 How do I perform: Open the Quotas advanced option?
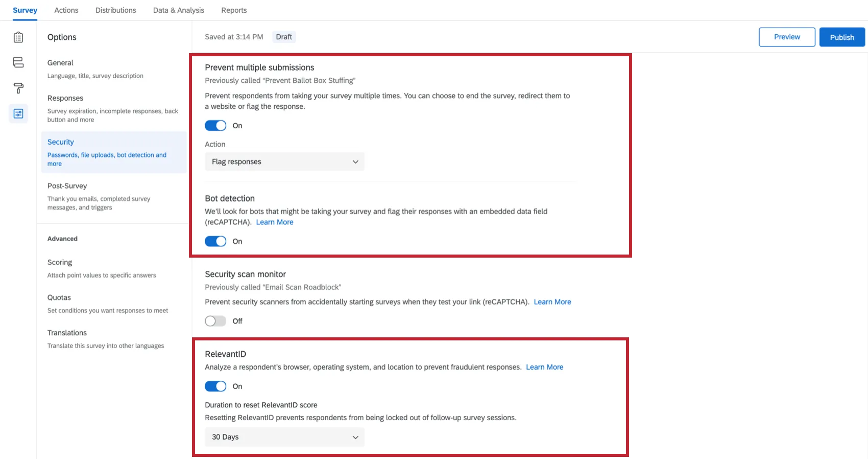tap(113, 304)
